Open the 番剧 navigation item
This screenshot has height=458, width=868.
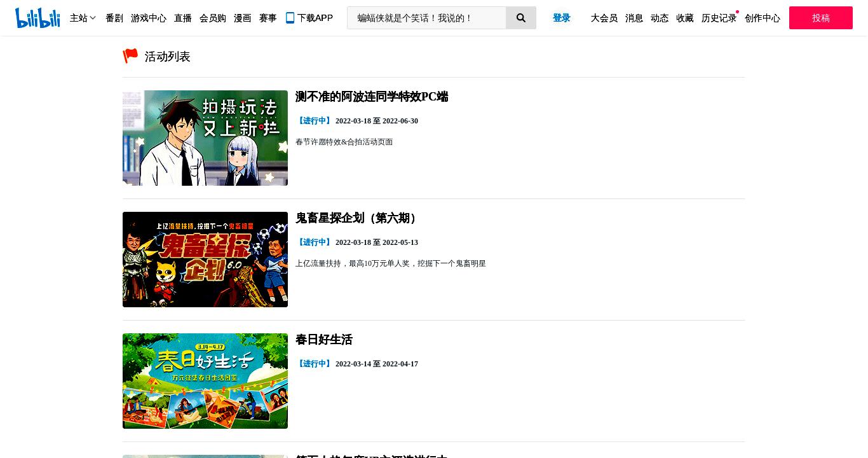114,18
